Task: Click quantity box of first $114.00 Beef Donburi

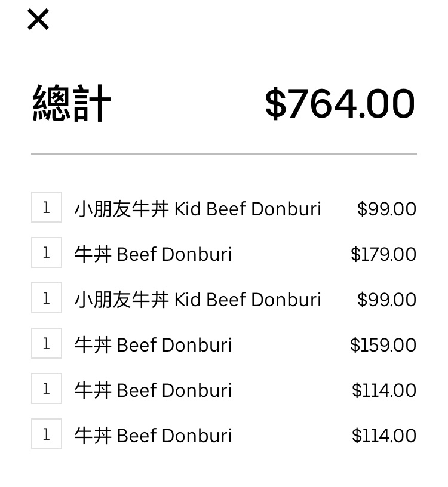Action: point(47,389)
